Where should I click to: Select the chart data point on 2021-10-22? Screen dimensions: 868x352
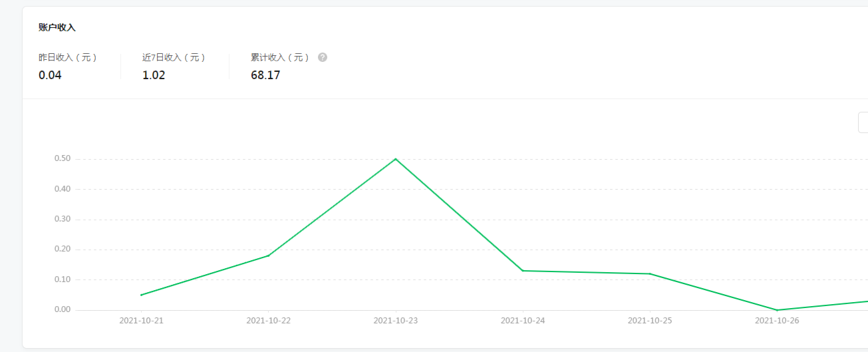coord(269,256)
